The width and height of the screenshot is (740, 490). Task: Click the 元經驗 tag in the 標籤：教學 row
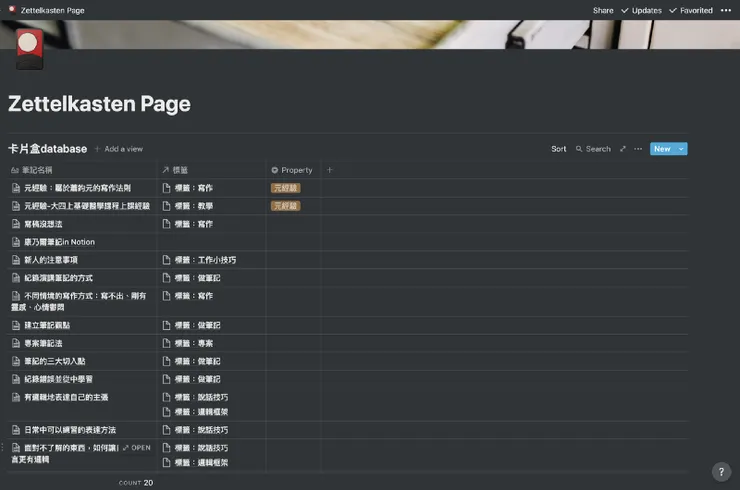pyautogui.click(x=286, y=206)
